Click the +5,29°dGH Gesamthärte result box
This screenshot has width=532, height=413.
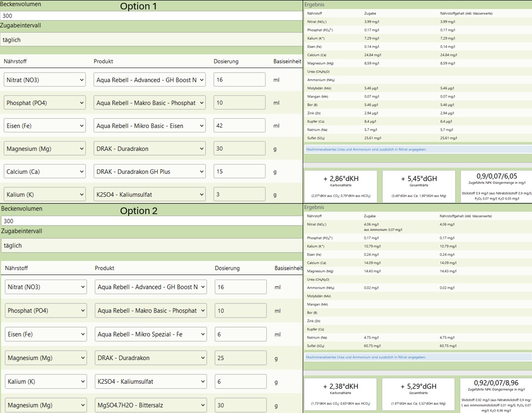(419, 394)
